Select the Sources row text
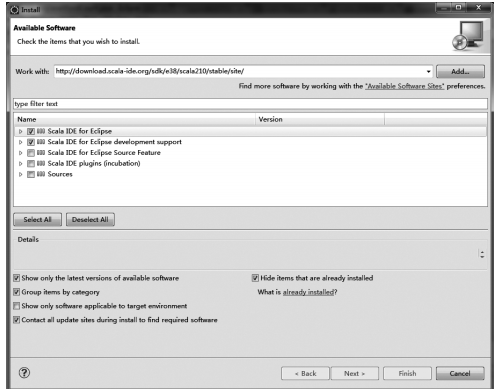This screenshot has height=389, width=494. click(x=60, y=174)
